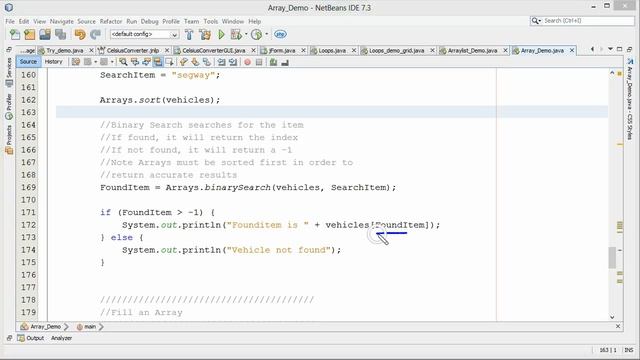Open the Source menu
This screenshot has height=360, width=640.
tap(87, 21)
